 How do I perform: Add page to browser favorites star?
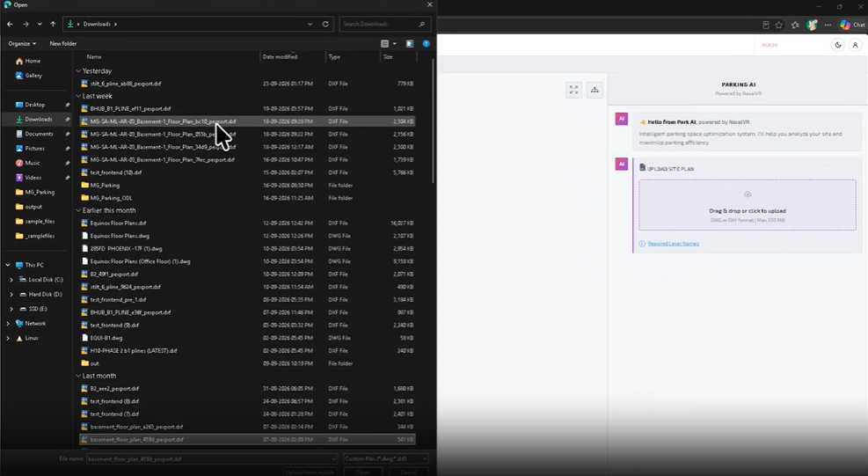pyautogui.click(x=779, y=25)
